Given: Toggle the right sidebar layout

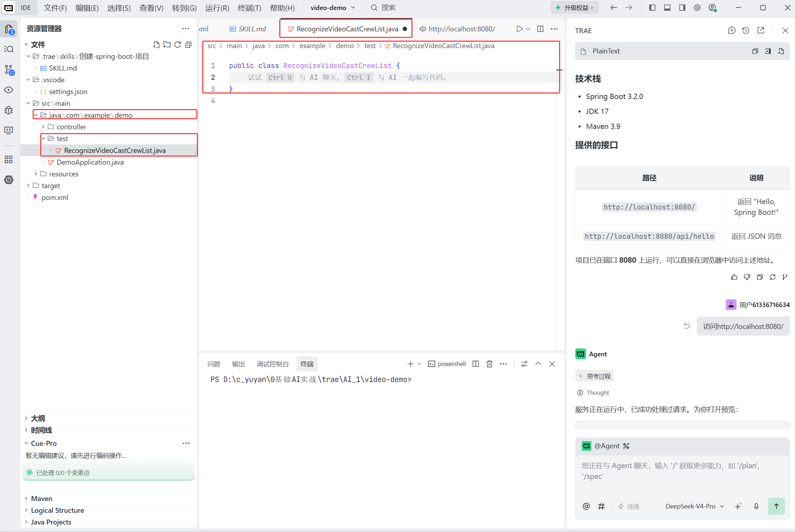Looking at the screenshot, I should [x=682, y=8].
